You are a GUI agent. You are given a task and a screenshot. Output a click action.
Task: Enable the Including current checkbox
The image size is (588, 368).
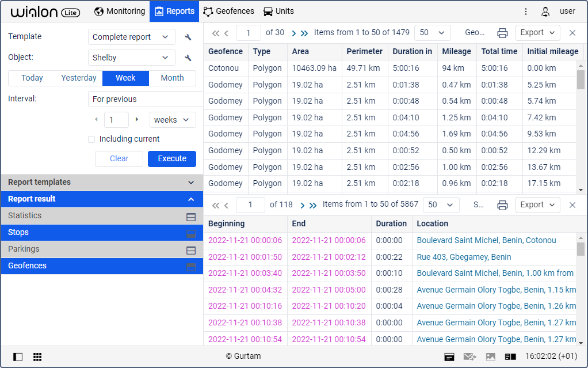91,139
